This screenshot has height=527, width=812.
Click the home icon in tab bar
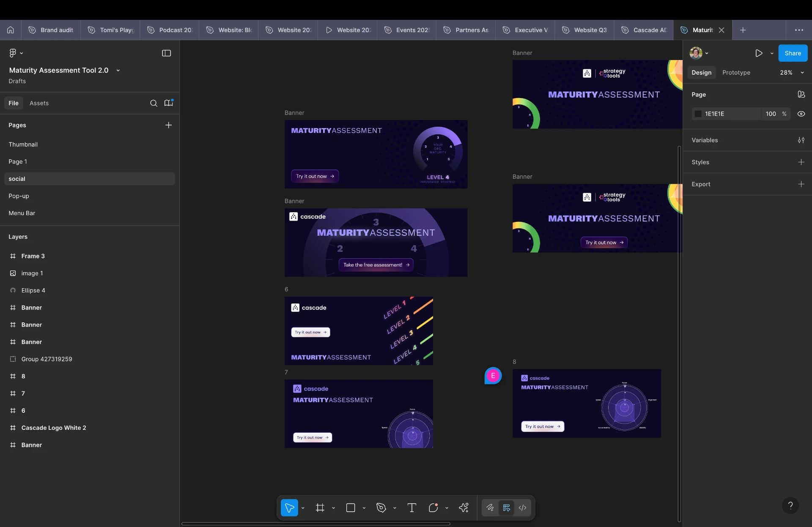[11, 30]
